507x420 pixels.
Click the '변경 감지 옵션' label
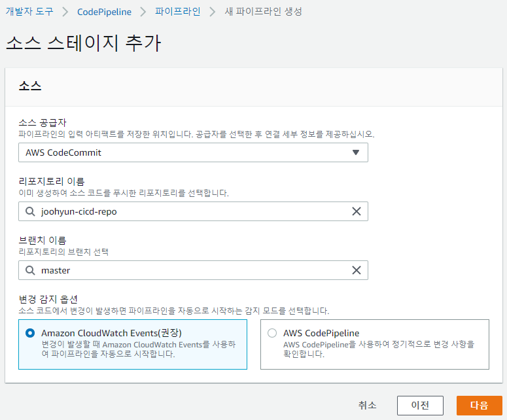(x=48, y=299)
